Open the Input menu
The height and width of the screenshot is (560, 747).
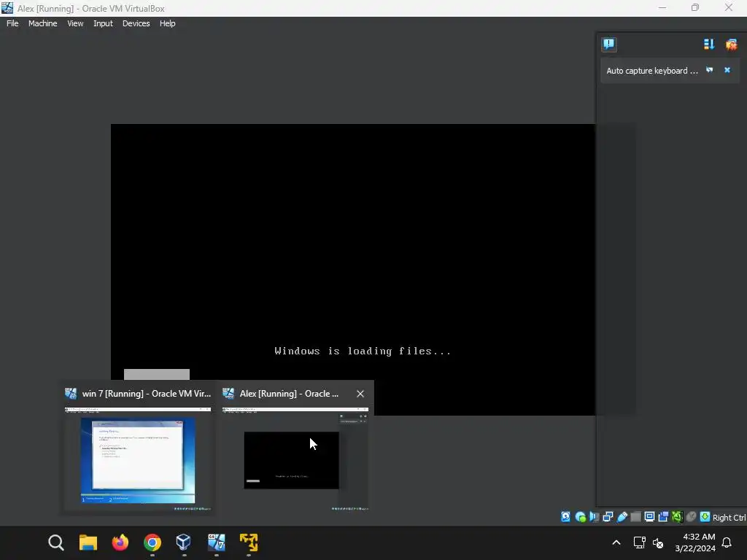pyautogui.click(x=103, y=23)
